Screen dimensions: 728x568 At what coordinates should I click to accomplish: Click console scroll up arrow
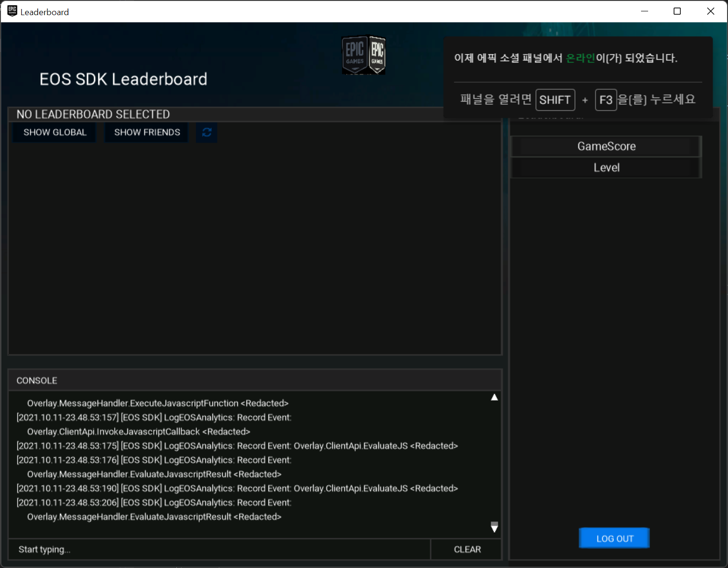pos(494,397)
